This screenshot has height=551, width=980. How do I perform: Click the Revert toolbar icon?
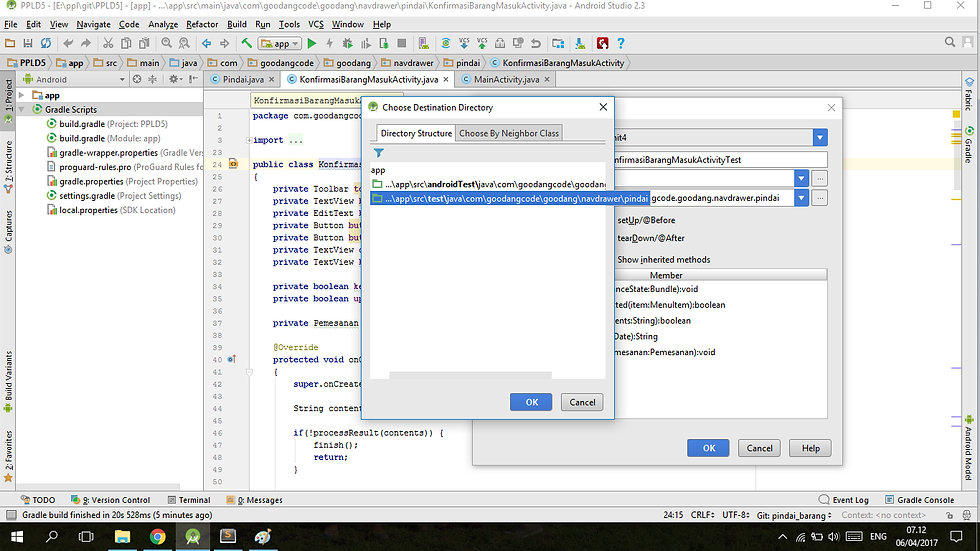536,43
